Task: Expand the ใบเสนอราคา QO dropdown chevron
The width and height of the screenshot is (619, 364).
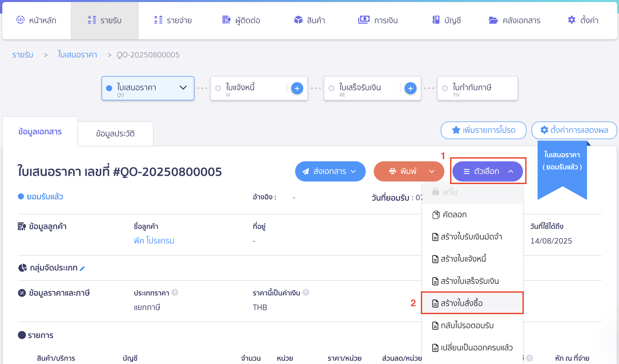Action: [183, 88]
